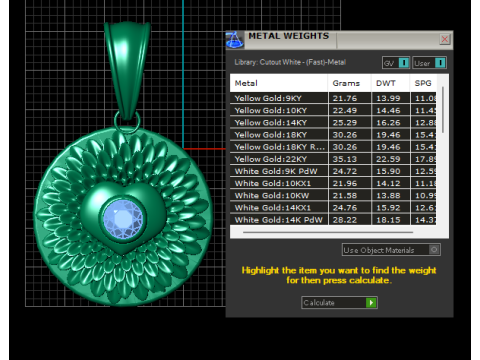
Task: Select the heart shape on pendant
Action: (123, 217)
